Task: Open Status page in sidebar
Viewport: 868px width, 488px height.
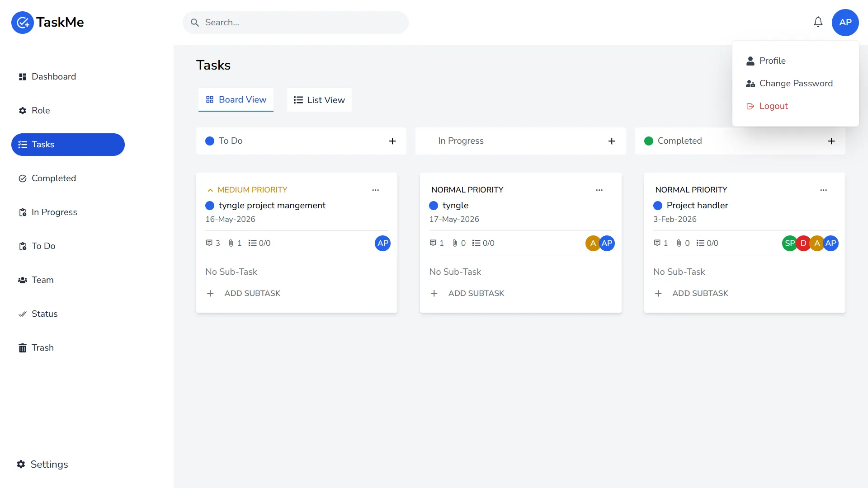Action: [68, 314]
